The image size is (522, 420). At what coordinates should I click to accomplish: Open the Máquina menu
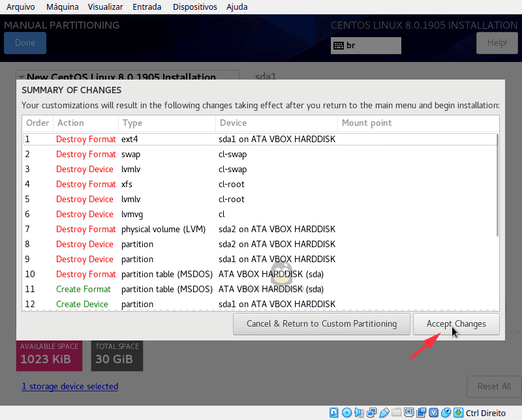pyautogui.click(x=62, y=7)
